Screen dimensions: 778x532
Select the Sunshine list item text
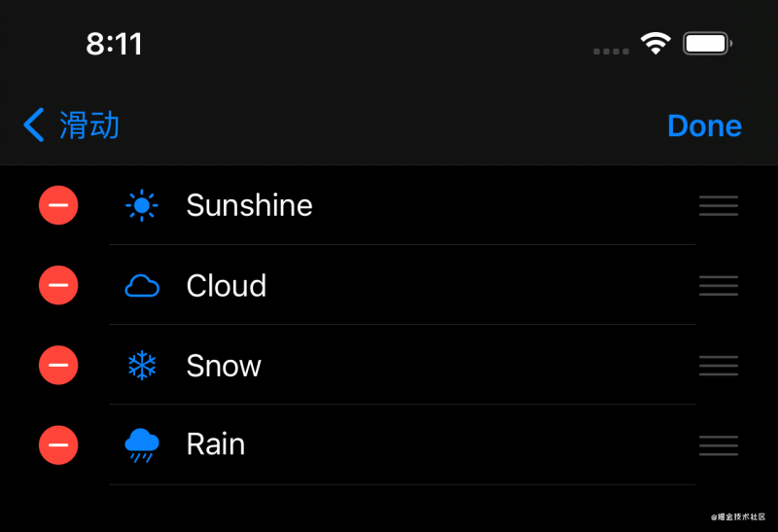tap(249, 205)
